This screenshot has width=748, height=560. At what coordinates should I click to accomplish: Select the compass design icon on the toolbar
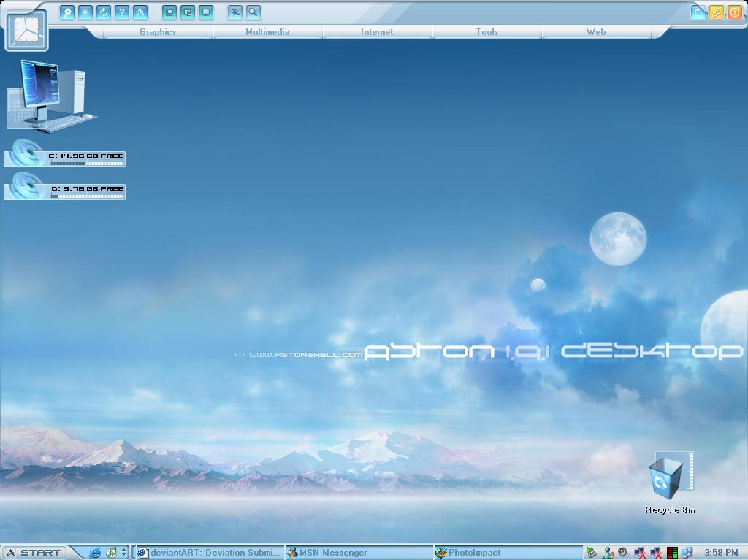[140, 12]
